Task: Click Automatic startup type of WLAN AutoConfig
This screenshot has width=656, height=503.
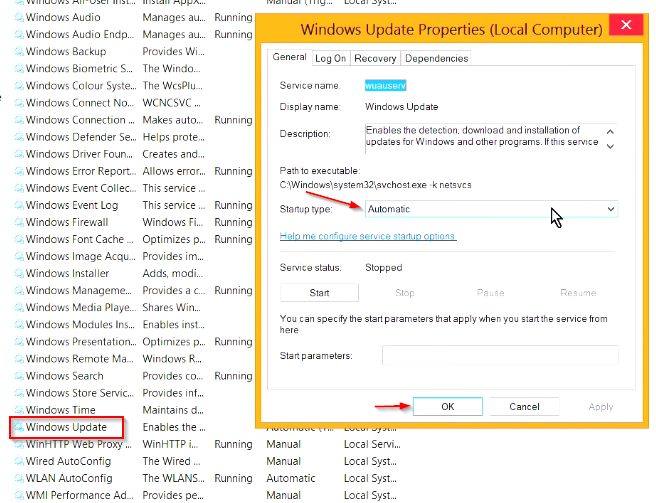Action: [x=291, y=479]
